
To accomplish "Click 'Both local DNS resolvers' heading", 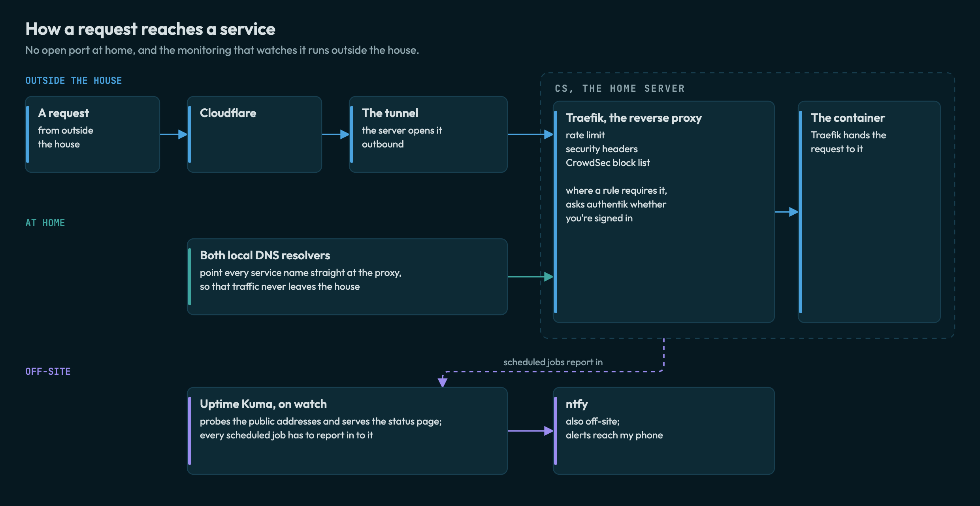I will coord(265,255).
